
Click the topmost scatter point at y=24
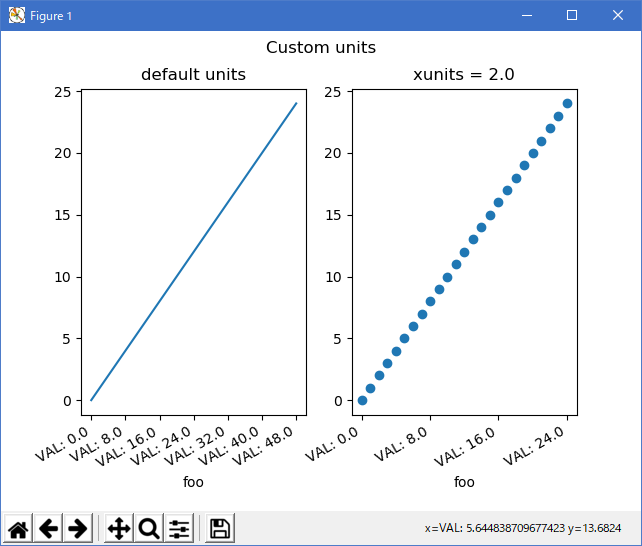pyautogui.click(x=567, y=103)
